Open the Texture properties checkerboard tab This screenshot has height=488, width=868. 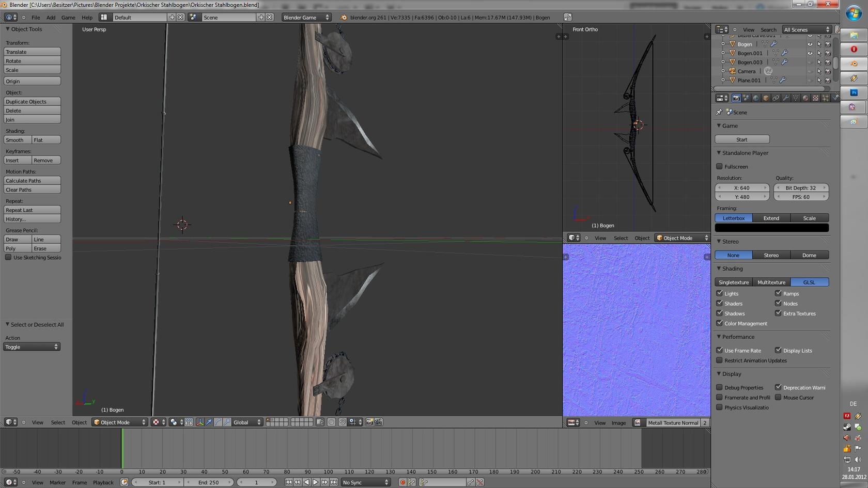click(815, 98)
